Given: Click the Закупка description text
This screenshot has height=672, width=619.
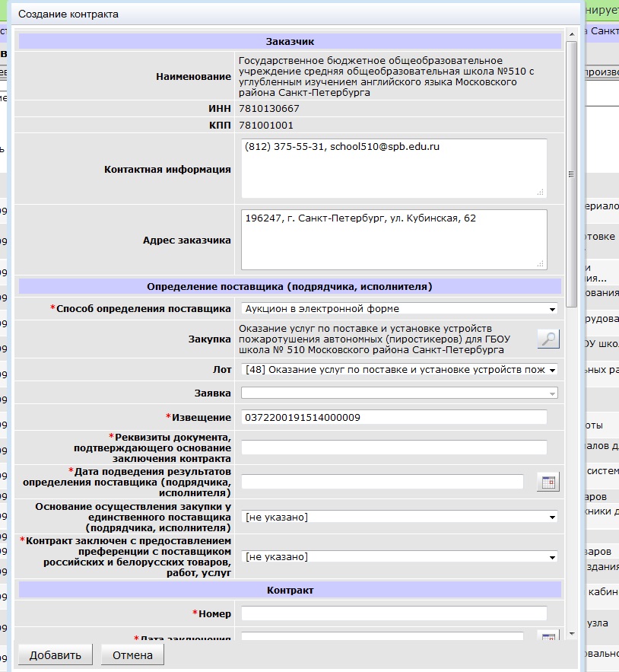Looking at the screenshot, I should [x=374, y=339].
